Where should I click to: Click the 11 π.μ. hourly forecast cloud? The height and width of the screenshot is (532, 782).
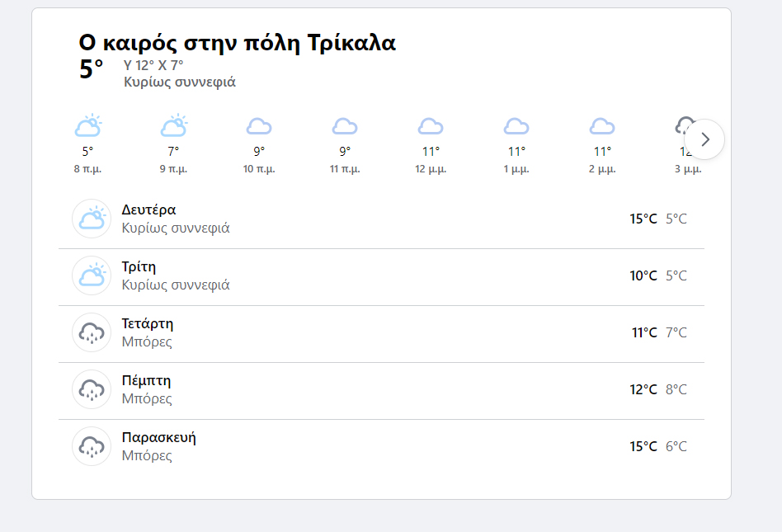coord(345,126)
